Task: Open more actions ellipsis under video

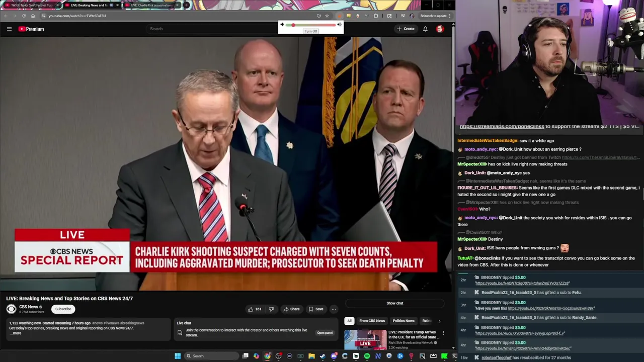Action: click(x=334, y=309)
